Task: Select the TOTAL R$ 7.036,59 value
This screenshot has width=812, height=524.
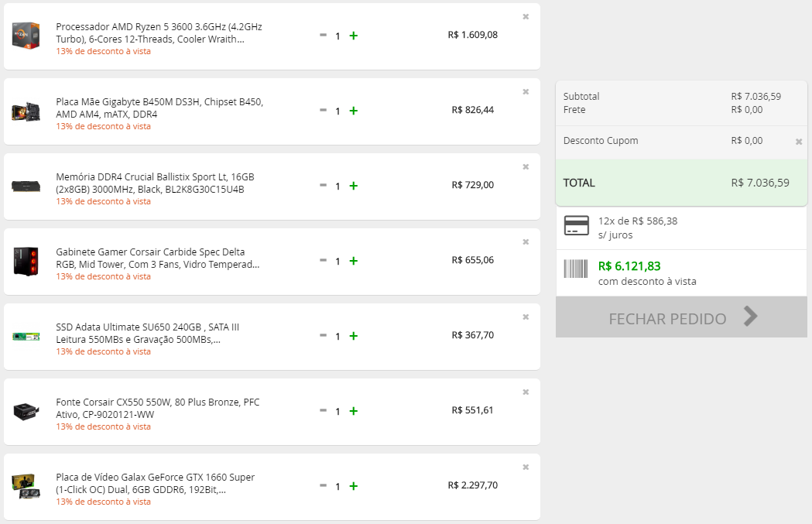Action: pyautogui.click(x=760, y=183)
